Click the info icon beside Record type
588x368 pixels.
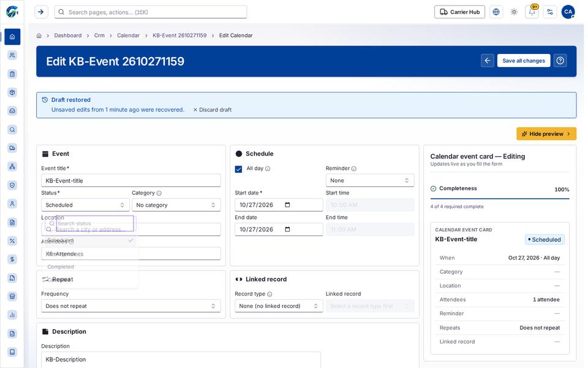click(269, 294)
